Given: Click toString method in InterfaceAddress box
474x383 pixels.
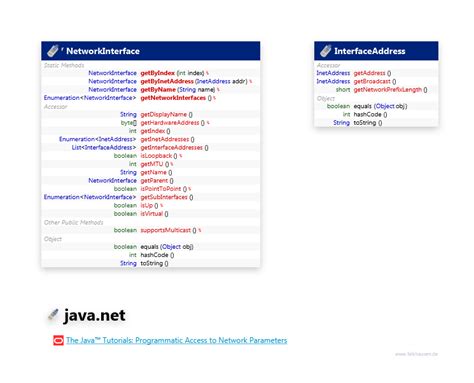Looking at the screenshot, I should coord(365,123).
